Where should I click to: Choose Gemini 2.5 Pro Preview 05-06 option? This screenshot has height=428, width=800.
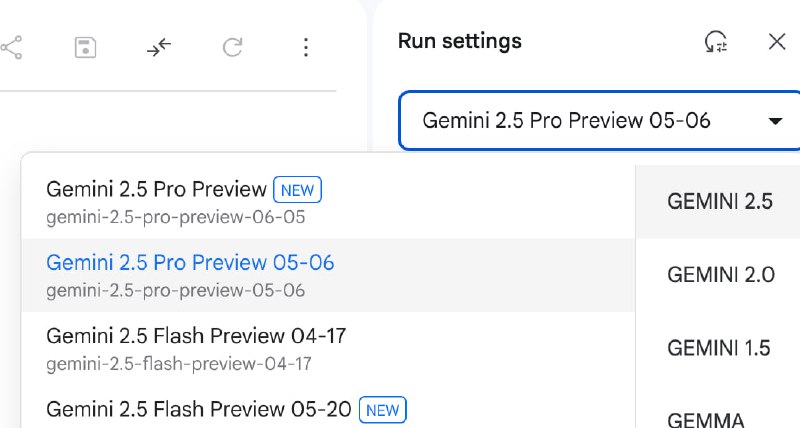tap(328, 275)
